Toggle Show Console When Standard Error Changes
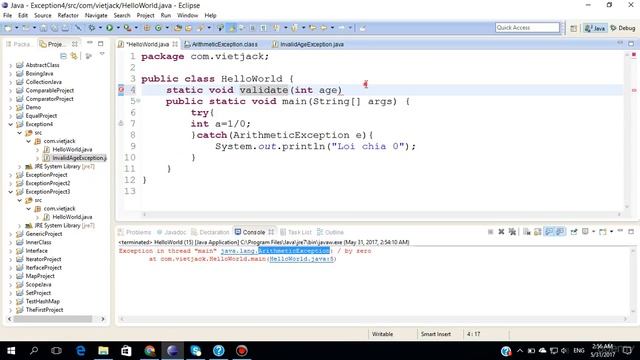 [x=560, y=232]
